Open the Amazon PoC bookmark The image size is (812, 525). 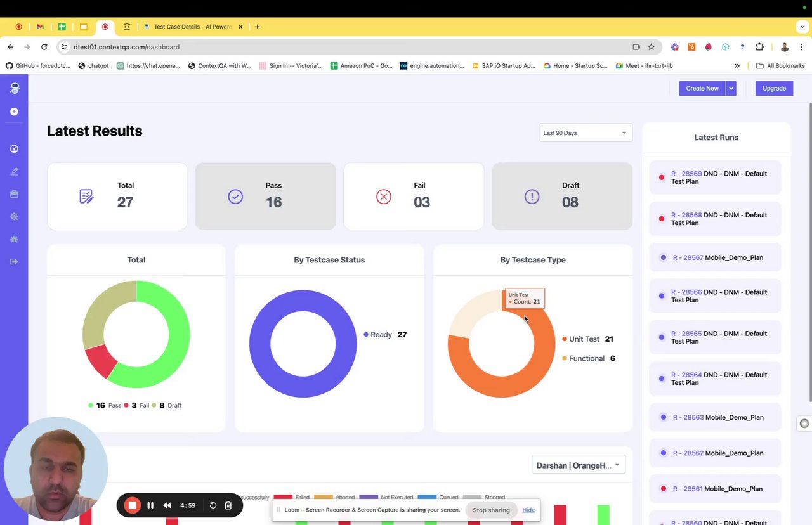361,65
